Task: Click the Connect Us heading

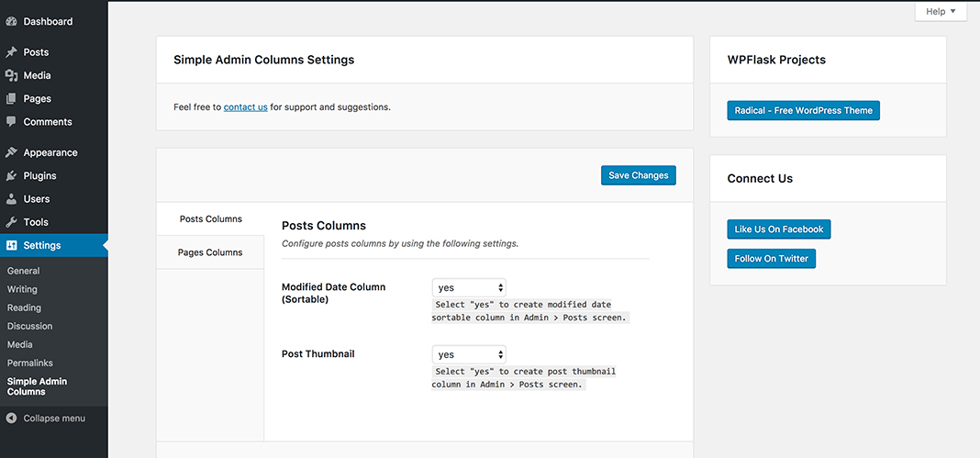Action: [x=760, y=179]
